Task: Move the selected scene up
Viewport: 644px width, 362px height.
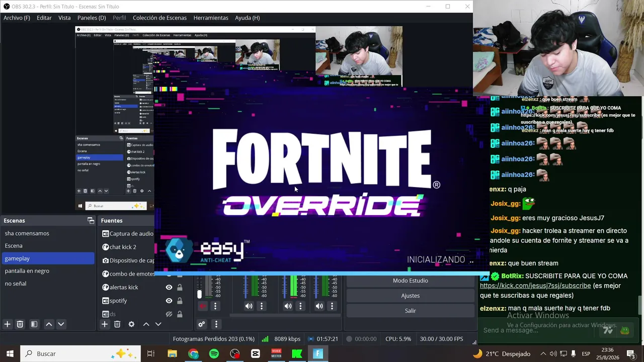Action: tap(49, 324)
